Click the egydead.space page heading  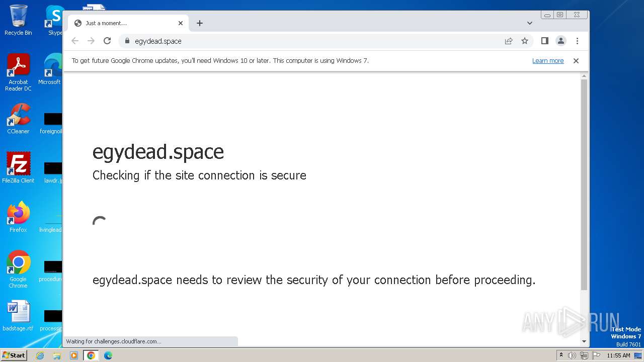tap(158, 152)
